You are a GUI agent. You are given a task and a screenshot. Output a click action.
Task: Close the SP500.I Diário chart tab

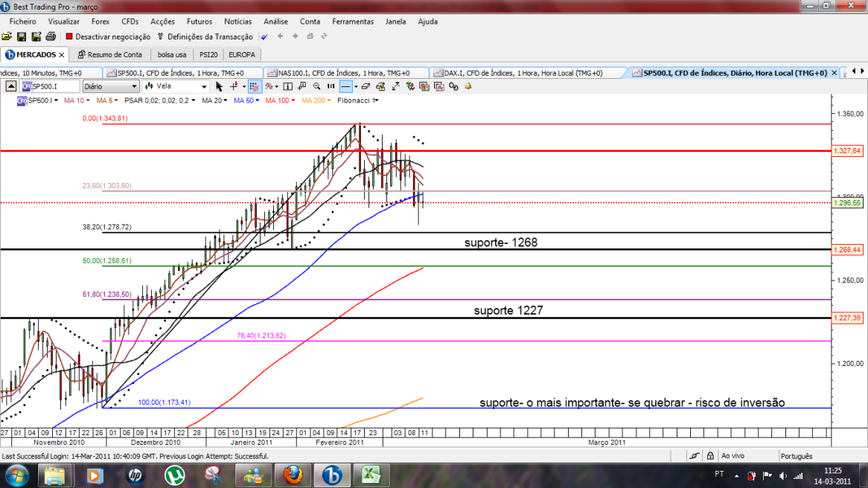pos(835,73)
